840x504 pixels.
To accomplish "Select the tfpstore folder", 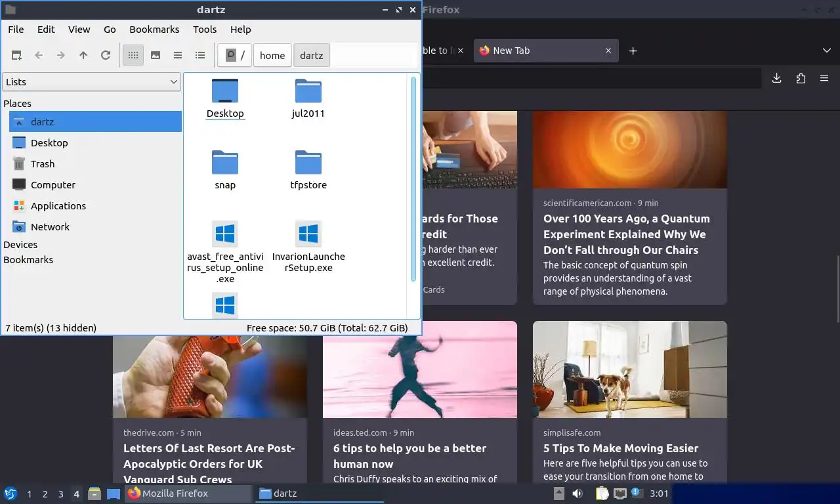I will click(x=308, y=170).
